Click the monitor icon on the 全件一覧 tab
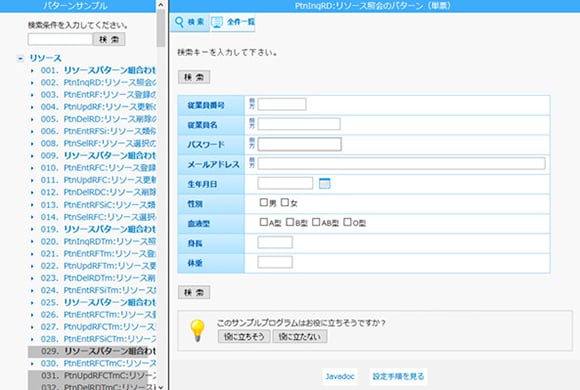The height and width of the screenshot is (390, 580). (x=217, y=22)
